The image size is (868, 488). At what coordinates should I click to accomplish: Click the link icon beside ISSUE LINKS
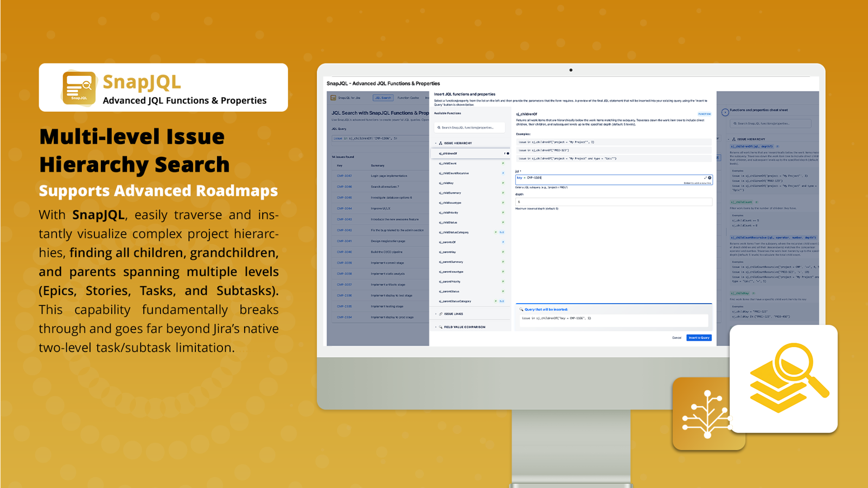[x=441, y=313]
